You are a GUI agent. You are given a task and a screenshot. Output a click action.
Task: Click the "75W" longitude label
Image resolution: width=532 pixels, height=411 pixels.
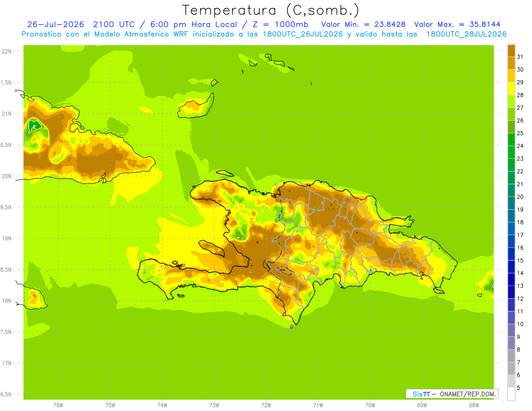pyautogui.click(x=110, y=405)
